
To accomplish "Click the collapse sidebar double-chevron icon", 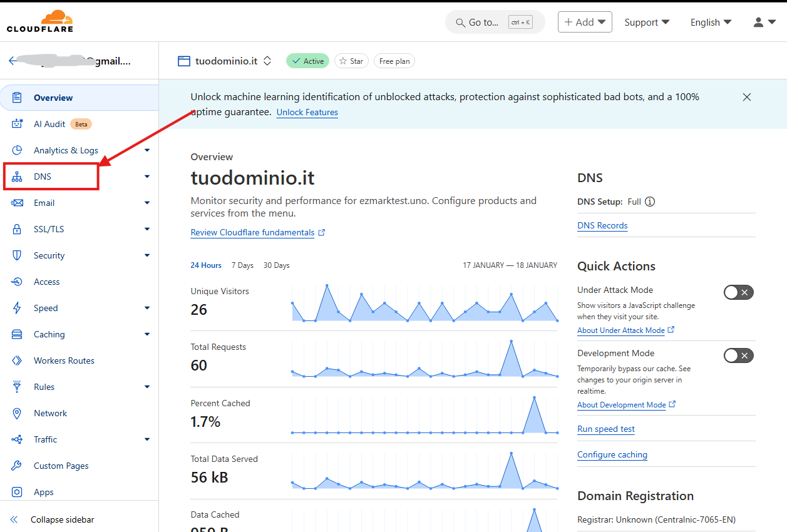I will pos(14,519).
